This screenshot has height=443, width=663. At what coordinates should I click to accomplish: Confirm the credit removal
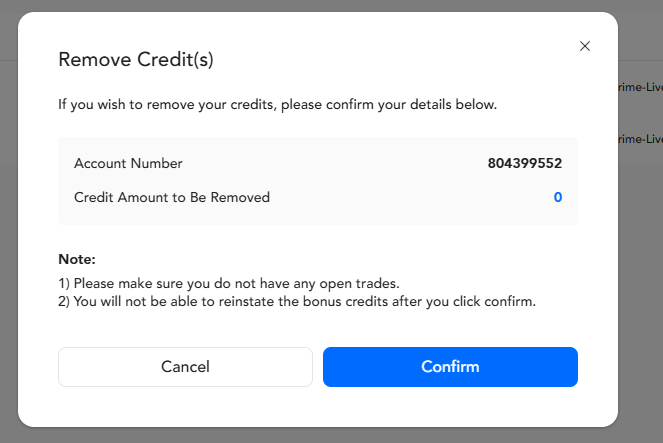tap(450, 367)
